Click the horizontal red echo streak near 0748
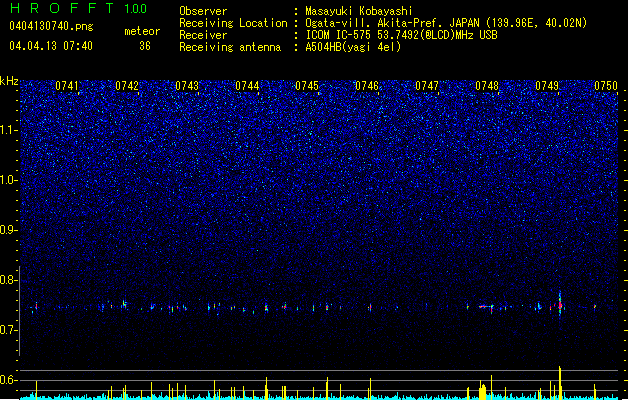Screen dimensions: 629x400 485,307
